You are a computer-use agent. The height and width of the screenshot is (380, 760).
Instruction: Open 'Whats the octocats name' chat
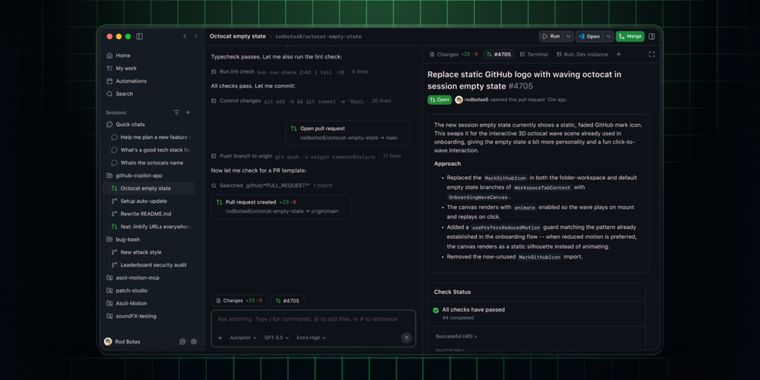tap(151, 163)
